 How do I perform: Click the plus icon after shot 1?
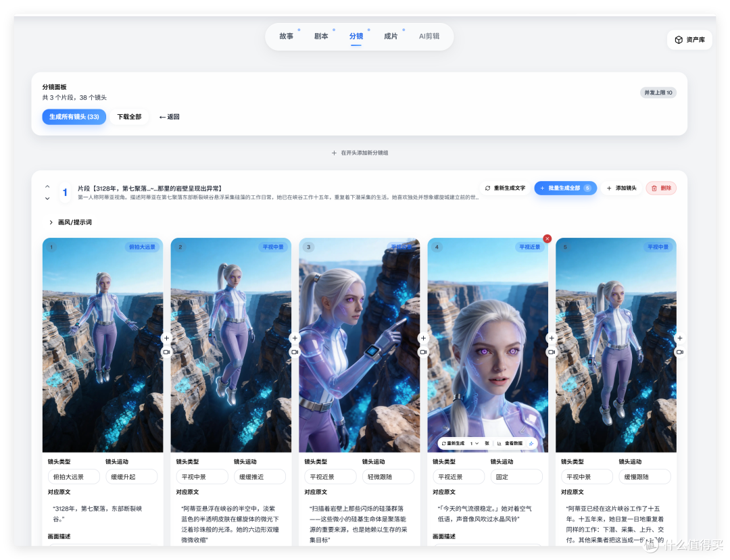pos(167,338)
